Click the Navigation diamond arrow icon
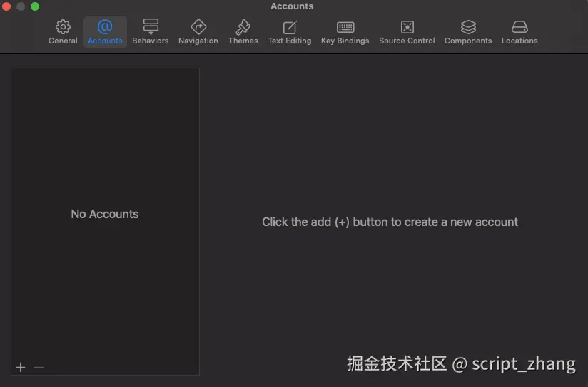Viewport: 588px width, 387px height. tap(198, 27)
